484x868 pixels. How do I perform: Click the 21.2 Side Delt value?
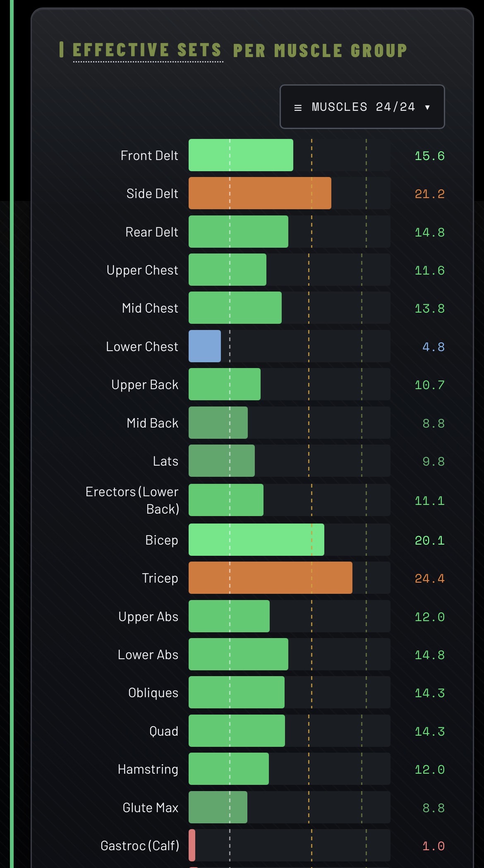point(429,194)
